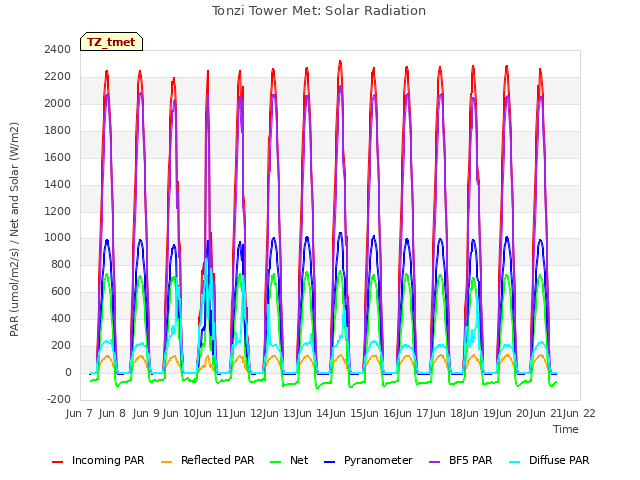Click the cyan Diffuse PAR legend swatch
The image size is (640, 480).
(x=515, y=462)
